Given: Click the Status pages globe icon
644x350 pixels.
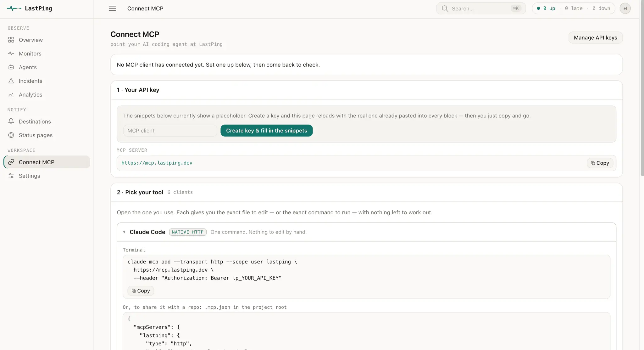Looking at the screenshot, I should tap(11, 135).
